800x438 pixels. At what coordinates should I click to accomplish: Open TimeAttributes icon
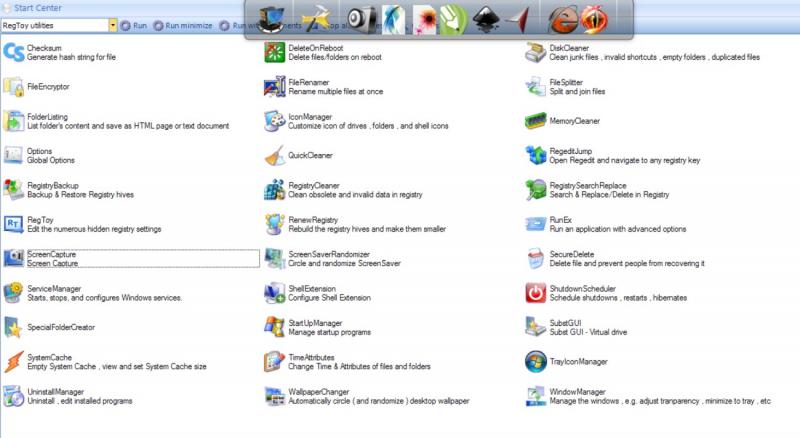(274, 361)
